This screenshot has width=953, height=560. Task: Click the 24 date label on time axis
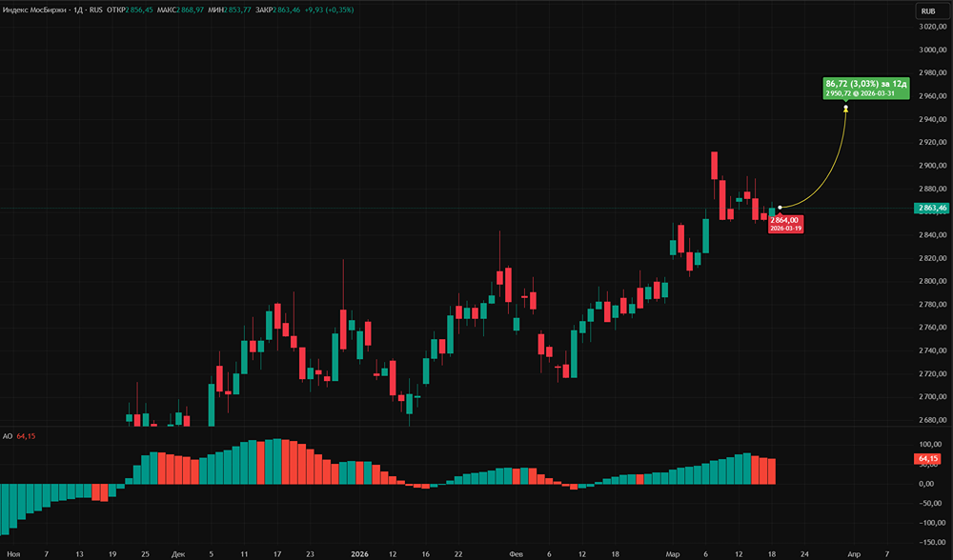click(x=804, y=554)
